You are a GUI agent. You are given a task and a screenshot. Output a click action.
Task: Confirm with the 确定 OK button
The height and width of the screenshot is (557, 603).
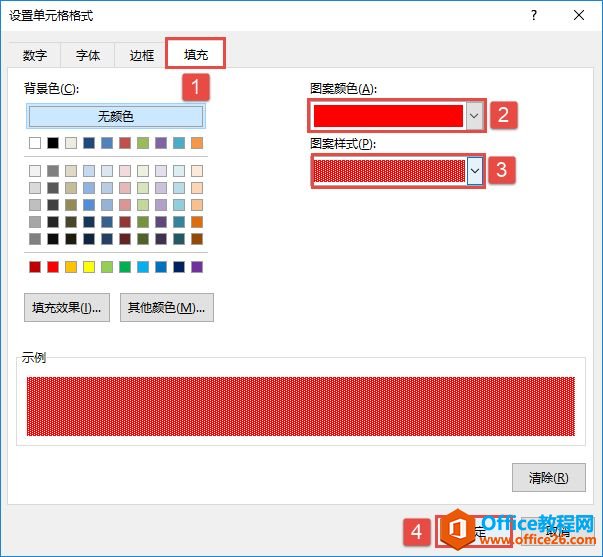(474, 532)
